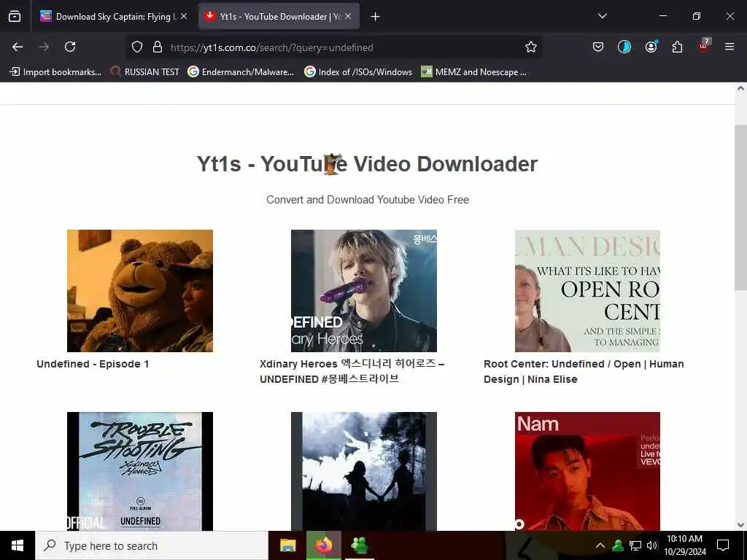
Task: Open the Windows Start menu
Action: 18,545
